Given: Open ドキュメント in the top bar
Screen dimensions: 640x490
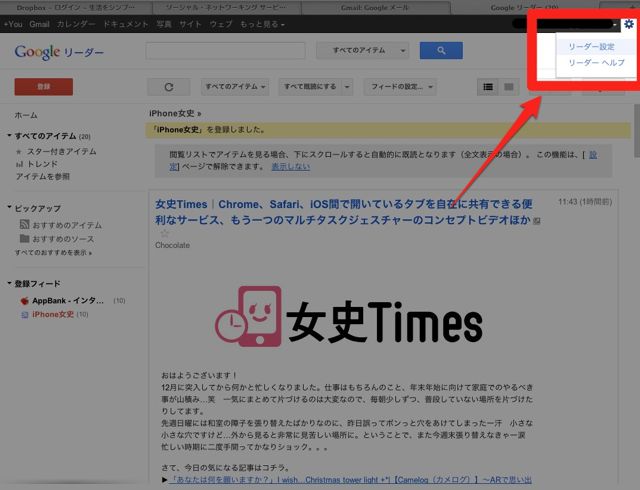Looking at the screenshot, I should [125, 24].
